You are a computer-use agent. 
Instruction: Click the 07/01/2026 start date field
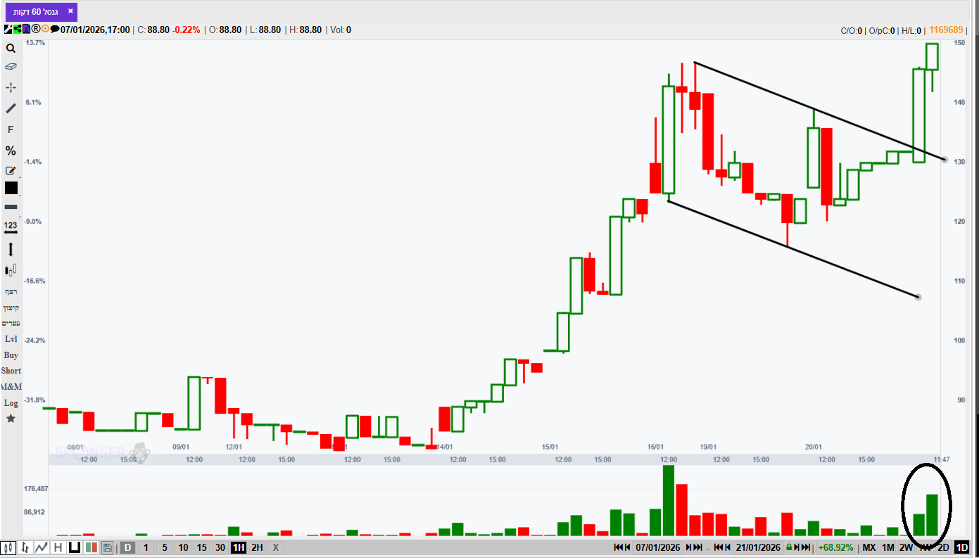659,547
